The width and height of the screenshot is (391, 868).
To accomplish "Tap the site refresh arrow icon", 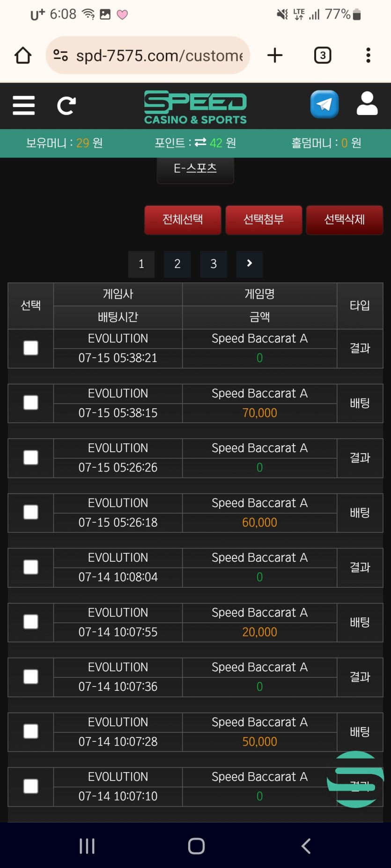I will (x=66, y=106).
